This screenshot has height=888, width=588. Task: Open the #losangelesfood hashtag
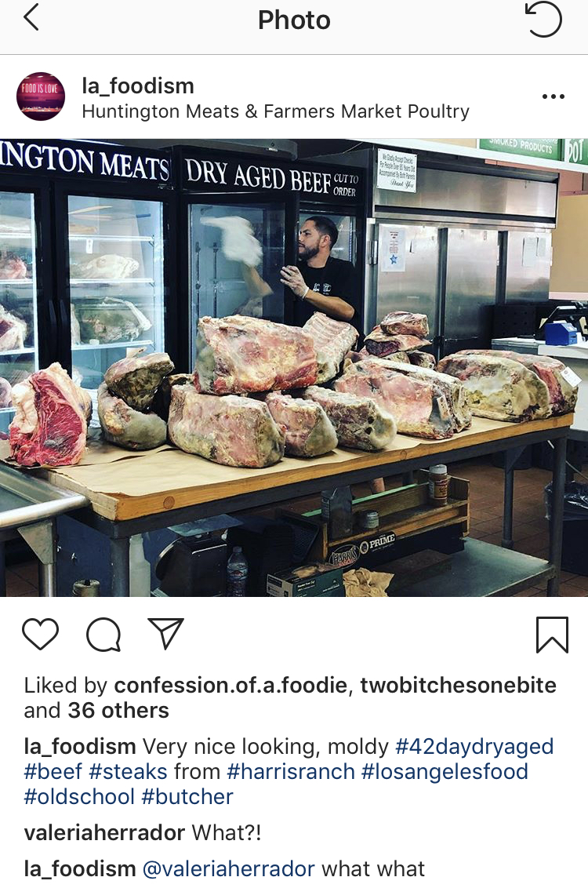pyautogui.click(x=445, y=771)
